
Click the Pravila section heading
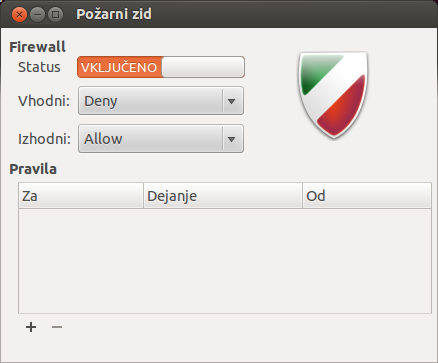(33, 169)
